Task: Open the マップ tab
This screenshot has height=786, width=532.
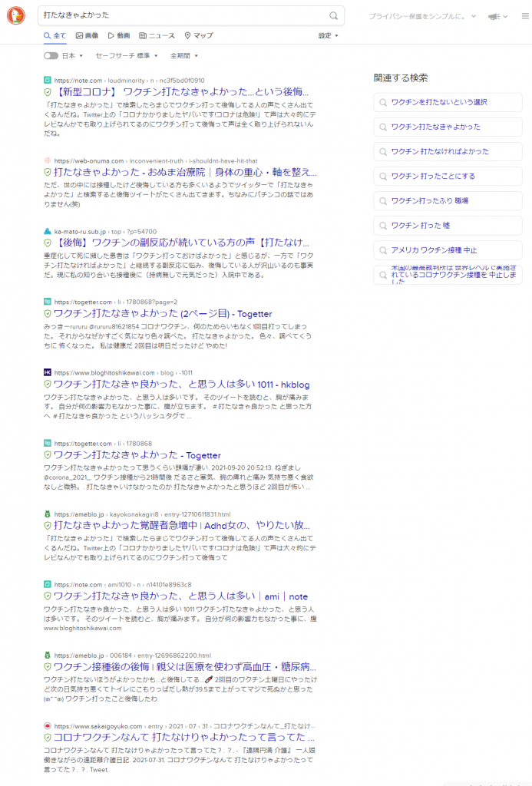Action: tap(199, 35)
